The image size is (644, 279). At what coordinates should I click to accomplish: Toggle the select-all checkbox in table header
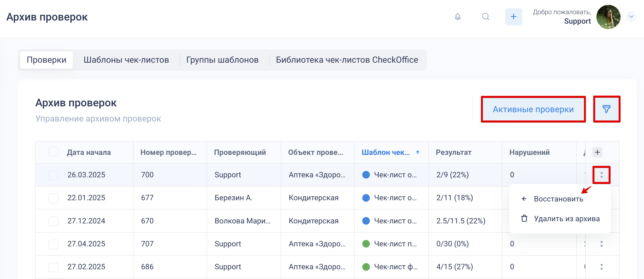point(53,152)
